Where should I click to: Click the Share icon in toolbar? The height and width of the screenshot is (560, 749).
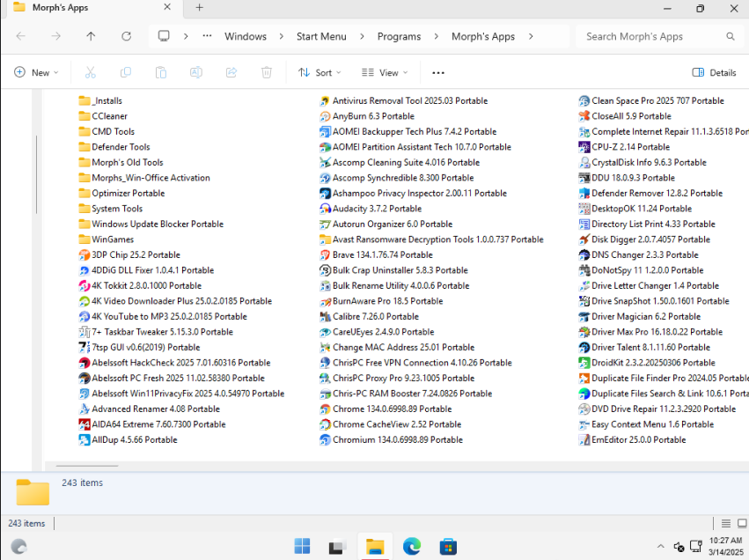[231, 72]
